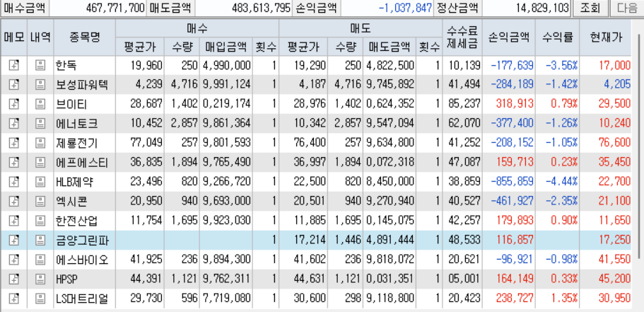Select the 엑시콘 stock name
The width and height of the screenshot is (644, 312).
[x=71, y=202]
